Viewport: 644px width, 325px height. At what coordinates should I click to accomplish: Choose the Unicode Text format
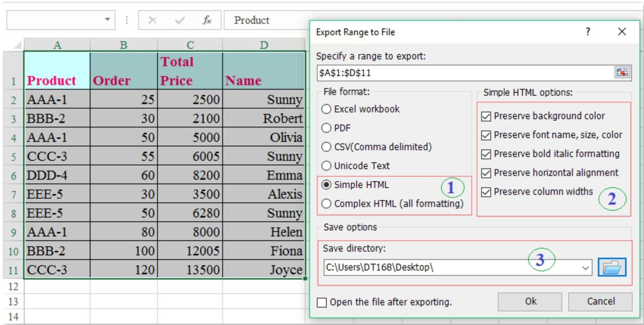[356, 166]
